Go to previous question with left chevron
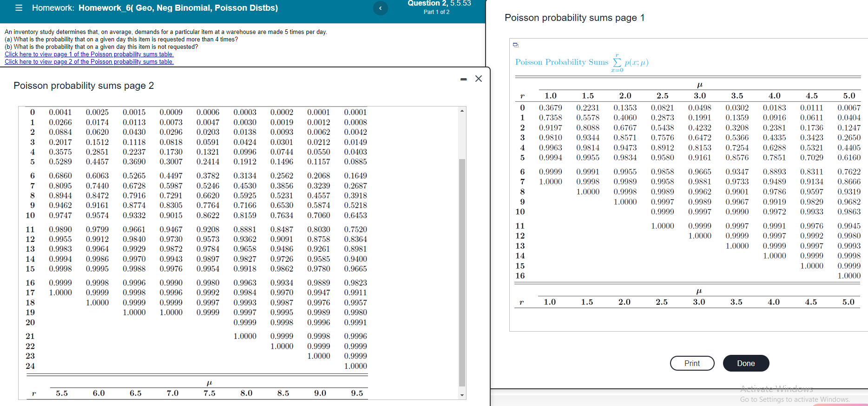This screenshot has height=406, width=868. click(x=380, y=8)
